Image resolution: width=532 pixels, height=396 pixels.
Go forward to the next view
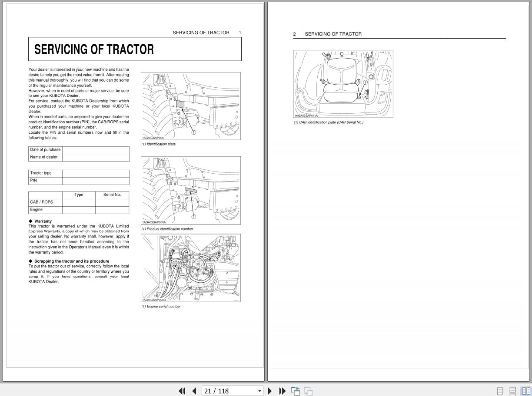coord(308,391)
